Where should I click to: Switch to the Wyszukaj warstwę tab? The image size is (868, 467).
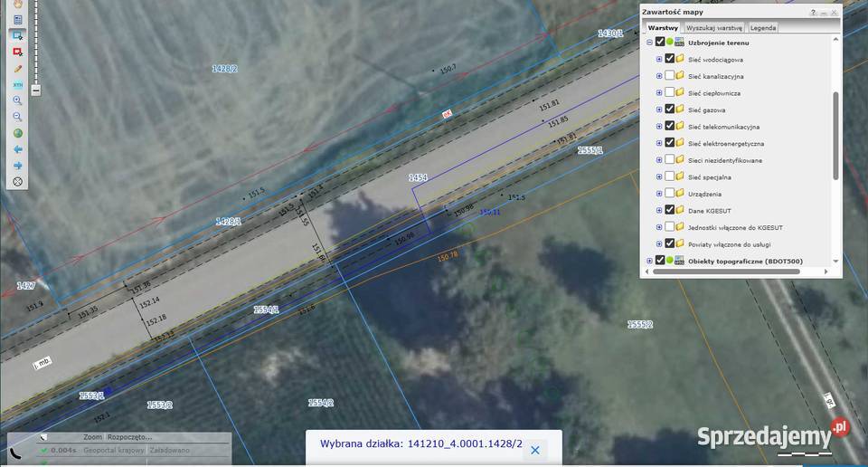(714, 28)
